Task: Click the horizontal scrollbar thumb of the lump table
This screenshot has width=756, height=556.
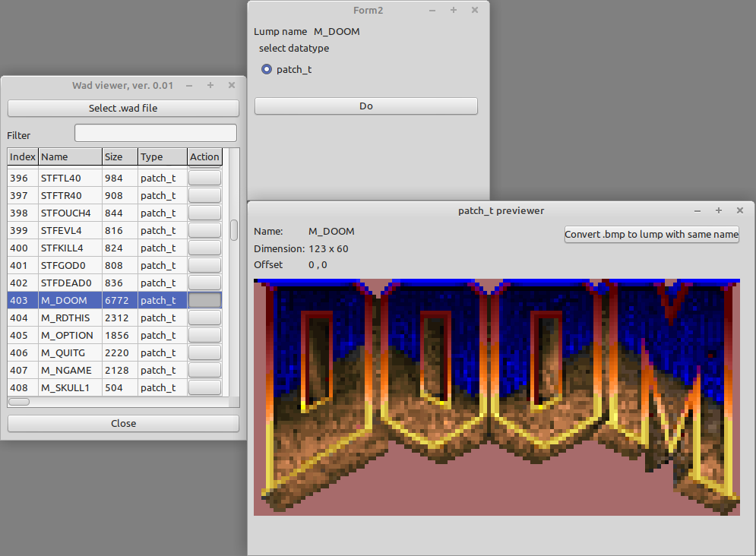Action: click(x=19, y=402)
